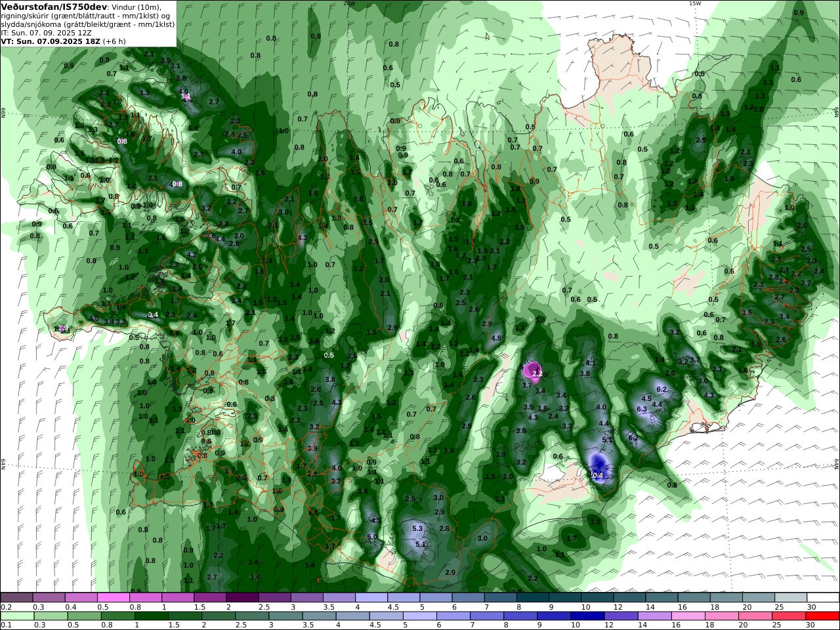Click the dark blue heavy-rain spot labeled 0.4

coord(598,467)
